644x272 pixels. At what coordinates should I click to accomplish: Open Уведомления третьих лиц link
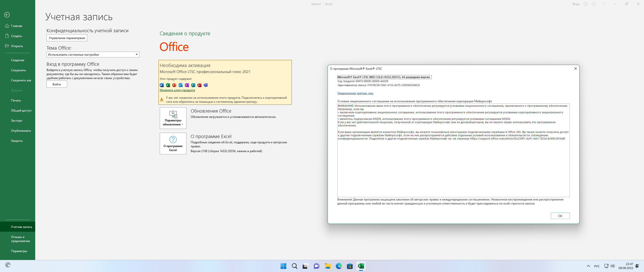355,93
